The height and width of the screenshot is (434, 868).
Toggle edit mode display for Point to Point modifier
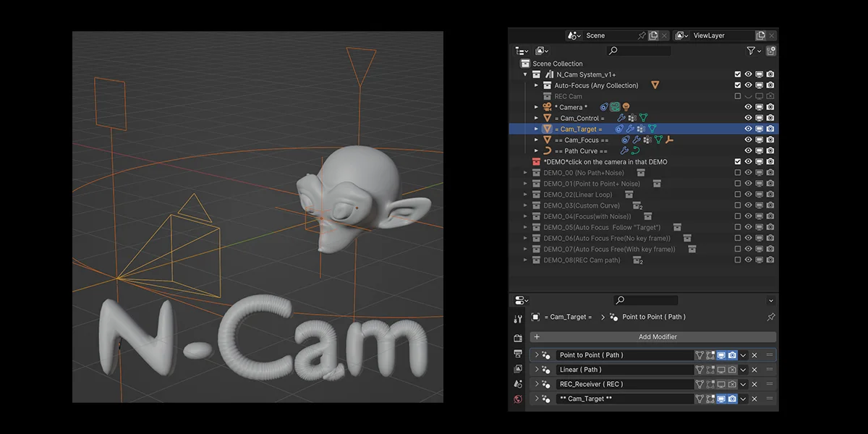tap(710, 355)
